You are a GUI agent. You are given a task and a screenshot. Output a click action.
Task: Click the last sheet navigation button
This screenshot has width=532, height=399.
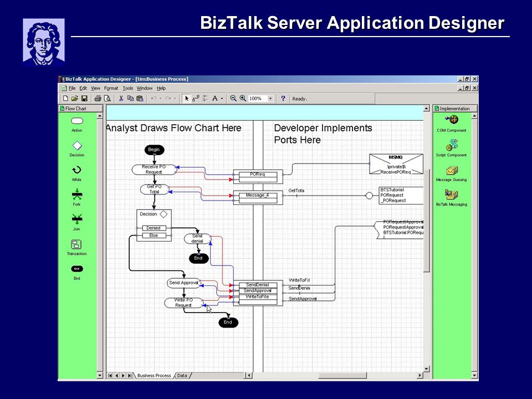(130, 376)
